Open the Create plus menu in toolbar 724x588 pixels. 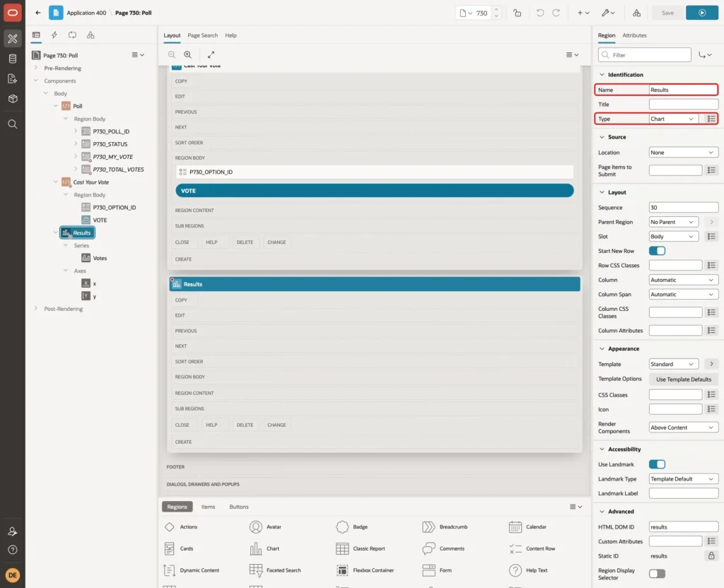click(583, 13)
